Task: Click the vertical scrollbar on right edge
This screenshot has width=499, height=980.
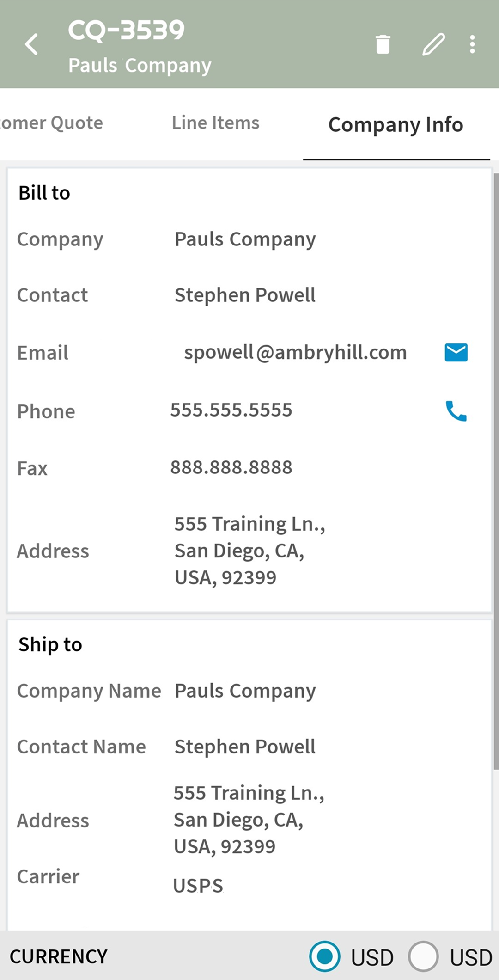Action: pyautogui.click(x=496, y=472)
